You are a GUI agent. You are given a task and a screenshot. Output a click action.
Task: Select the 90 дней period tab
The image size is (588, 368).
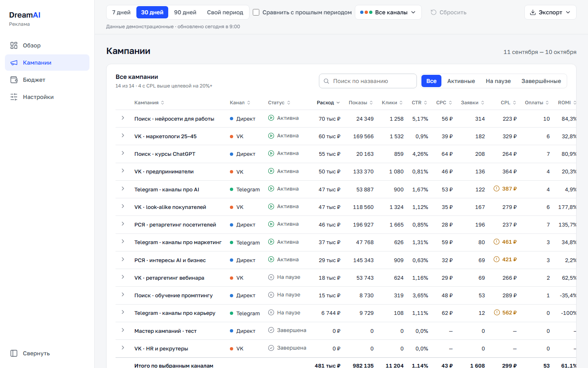pos(185,12)
